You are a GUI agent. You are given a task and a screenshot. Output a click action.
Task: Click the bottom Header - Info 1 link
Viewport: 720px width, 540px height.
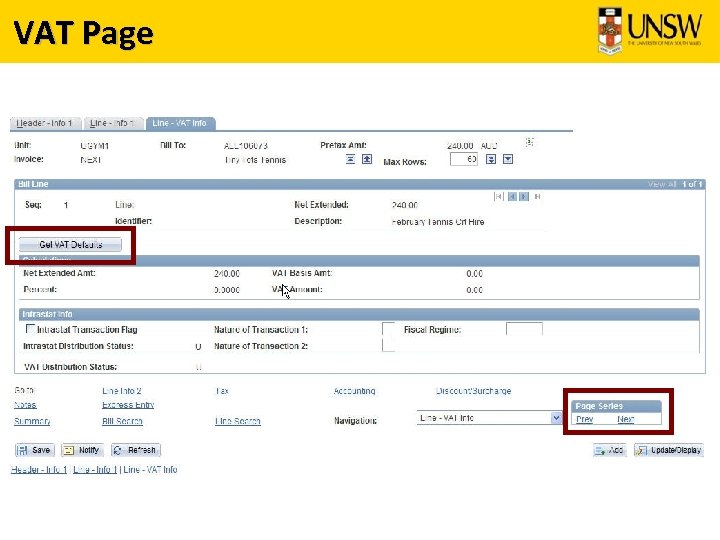point(39,469)
